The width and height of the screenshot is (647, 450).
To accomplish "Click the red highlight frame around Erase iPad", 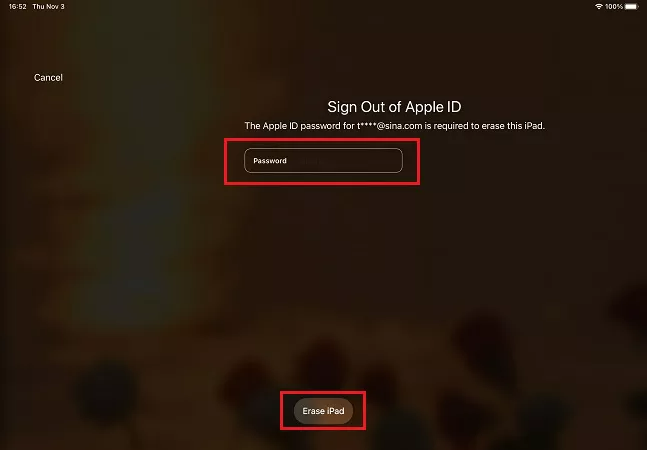I will [323, 393].
